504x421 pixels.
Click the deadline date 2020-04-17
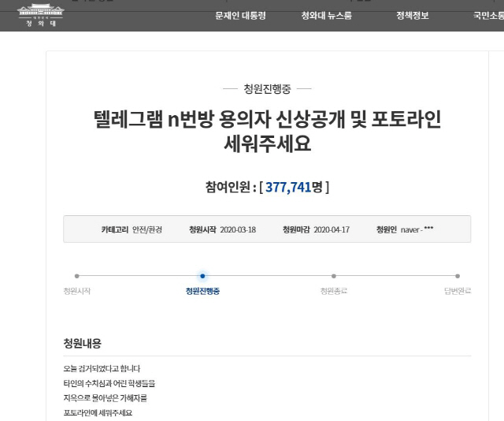point(332,229)
